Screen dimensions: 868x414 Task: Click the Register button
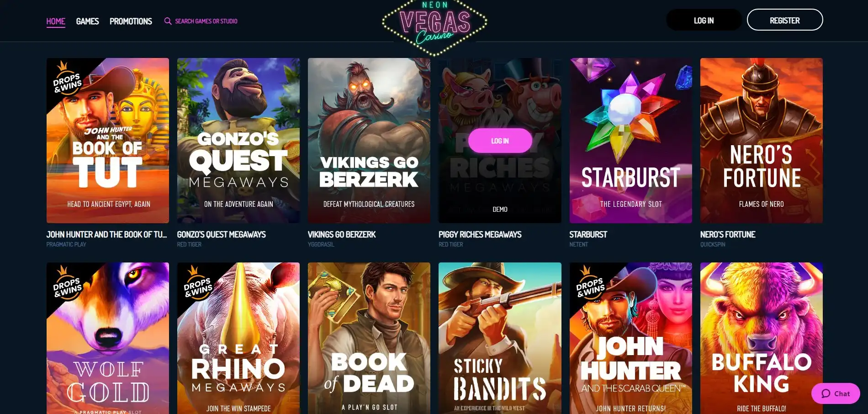click(x=785, y=20)
